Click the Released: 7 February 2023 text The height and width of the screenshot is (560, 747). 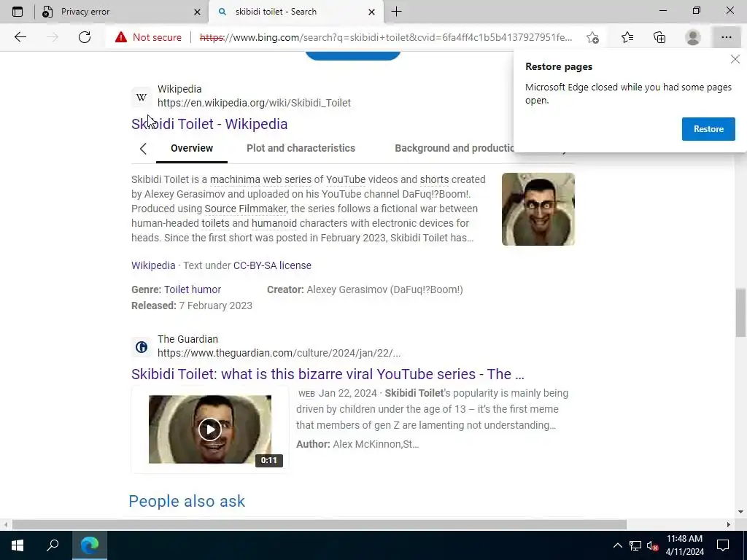pyautogui.click(x=192, y=306)
